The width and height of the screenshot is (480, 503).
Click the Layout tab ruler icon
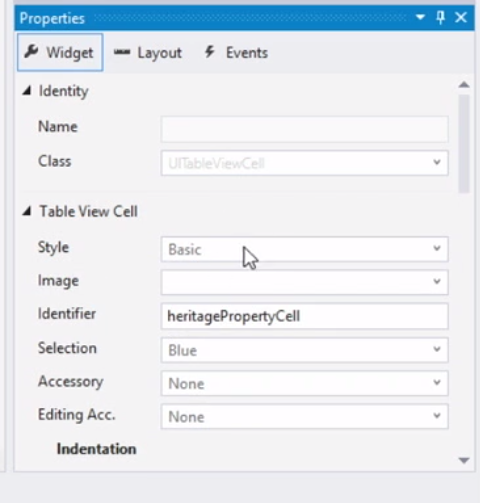122,52
